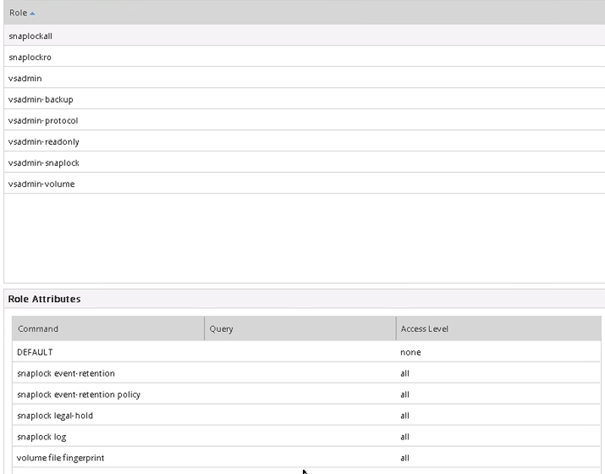Select the snaplock event-retention command row
The width and height of the screenshot is (605, 474).
[x=66, y=373]
